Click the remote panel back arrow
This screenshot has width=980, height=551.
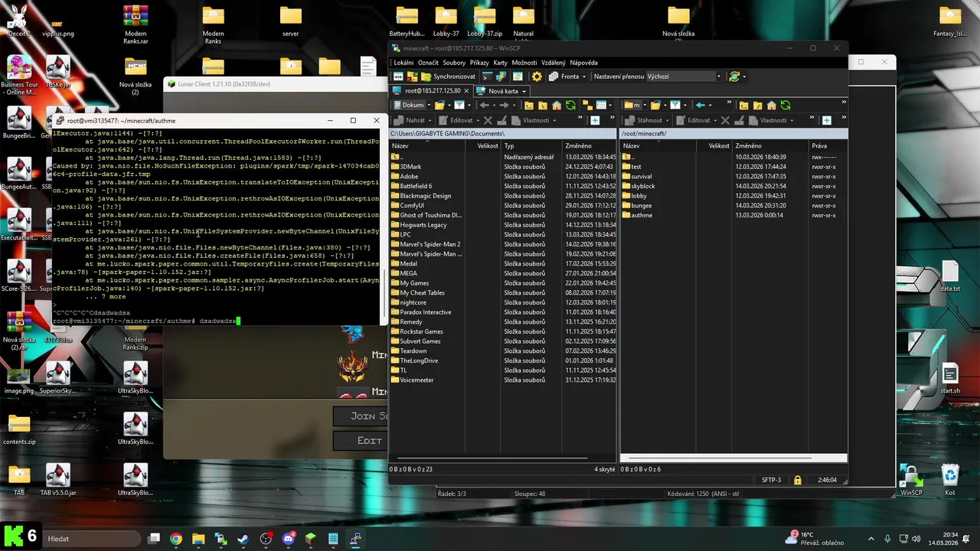point(701,105)
